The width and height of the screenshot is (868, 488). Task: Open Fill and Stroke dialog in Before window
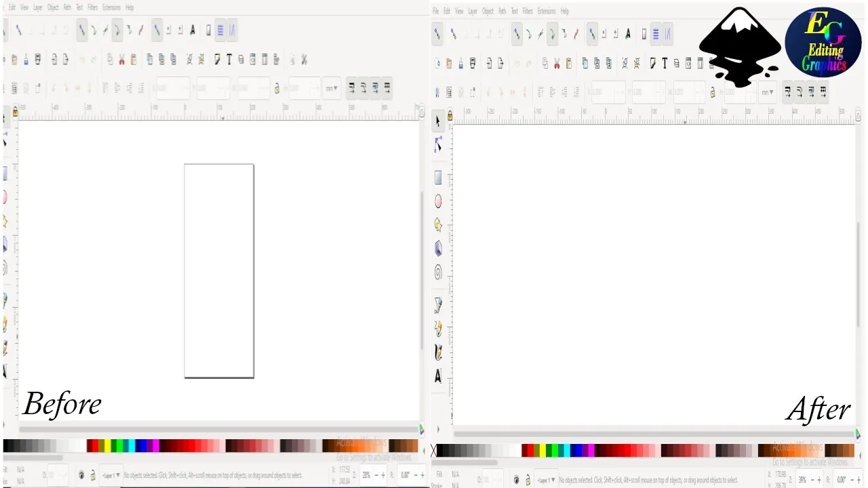(x=218, y=60)
